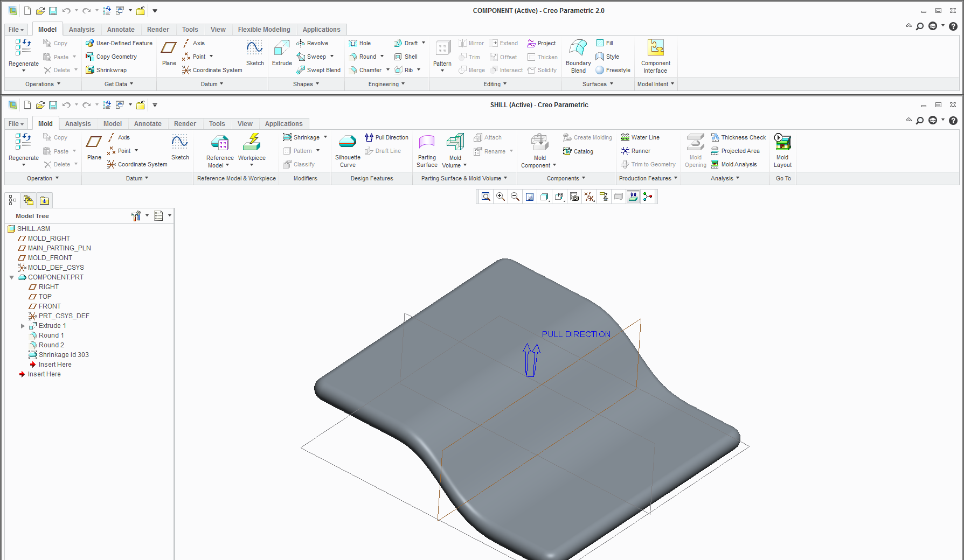
Task: Select the Water Line tool
Action: (640, 138)
